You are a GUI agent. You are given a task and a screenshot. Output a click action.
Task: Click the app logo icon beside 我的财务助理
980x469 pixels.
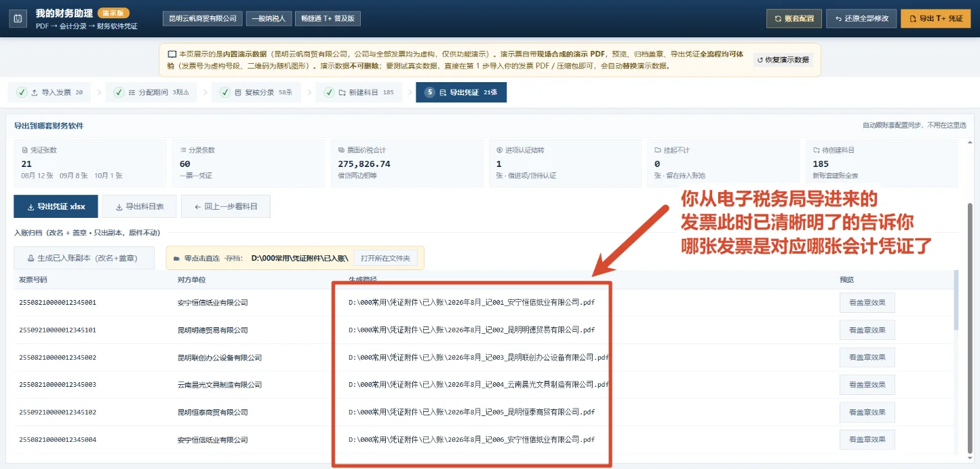18,18
